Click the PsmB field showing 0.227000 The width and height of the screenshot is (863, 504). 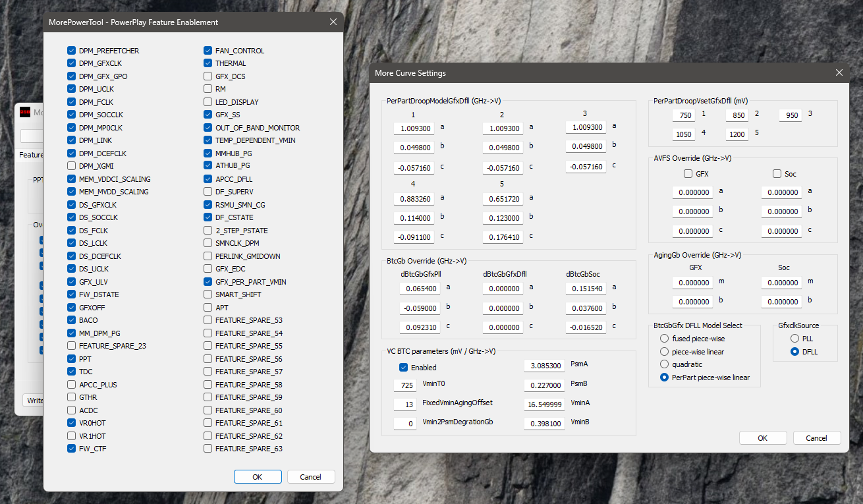tap(545, 385)
